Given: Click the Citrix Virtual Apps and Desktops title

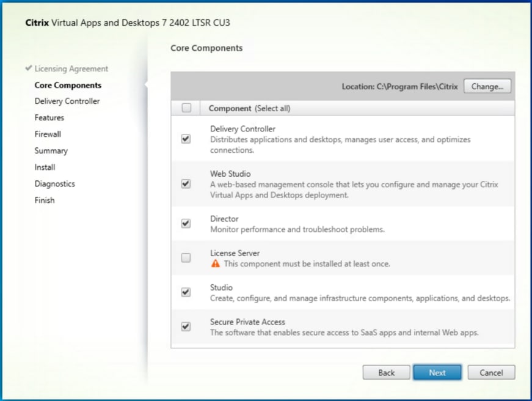Looking at the screenshot, I should coord(128,23).
